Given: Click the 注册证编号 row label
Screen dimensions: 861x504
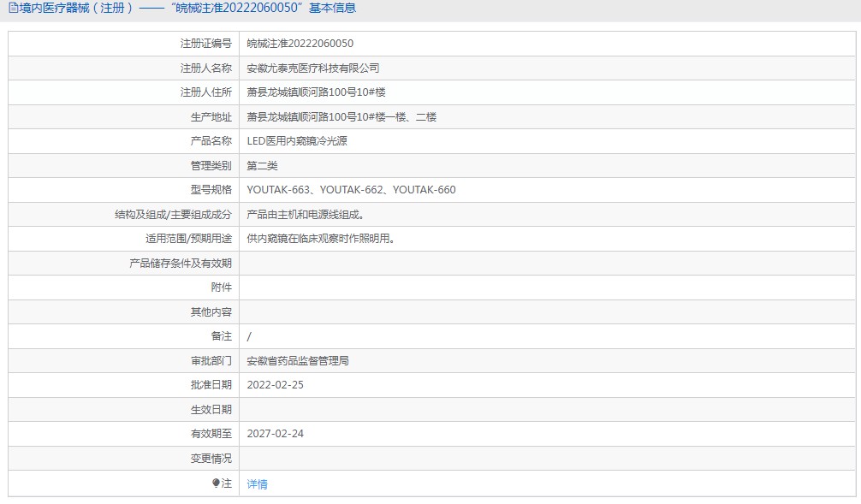Looking at the screenshot, I should 205,44.
